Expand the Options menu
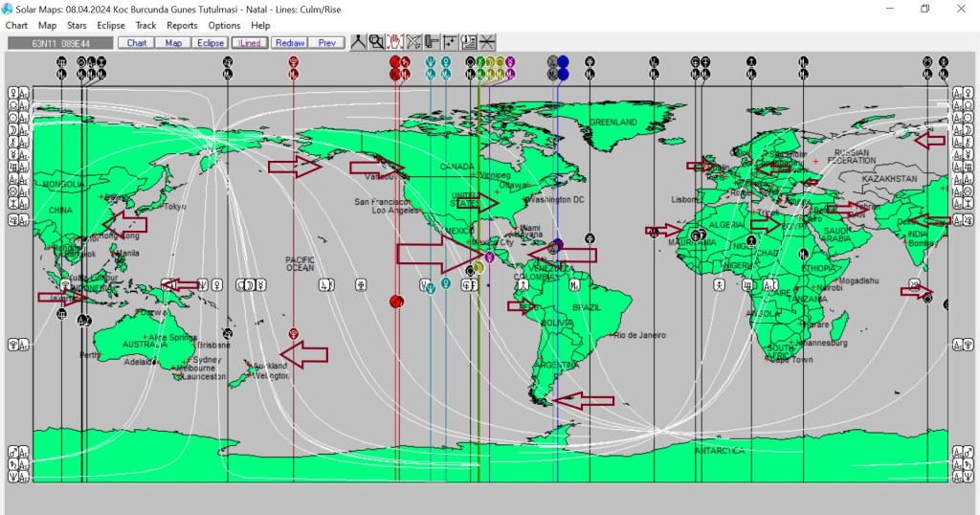The image size is (980, 515). pos(224,26)
